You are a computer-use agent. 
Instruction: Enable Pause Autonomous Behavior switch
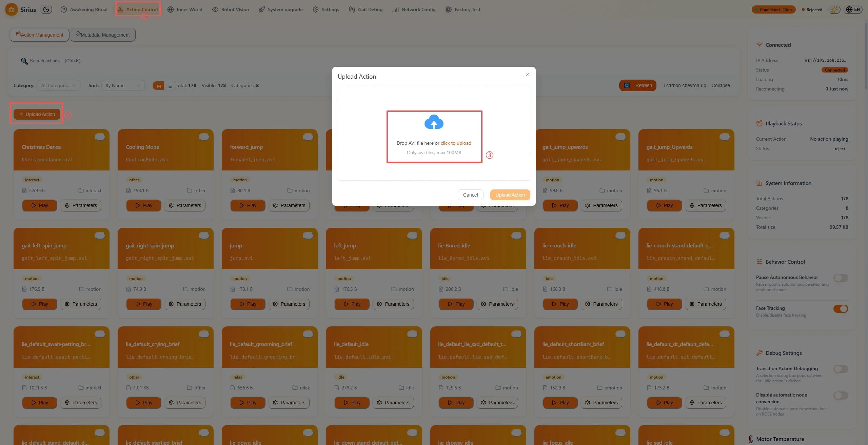point(841,278)
